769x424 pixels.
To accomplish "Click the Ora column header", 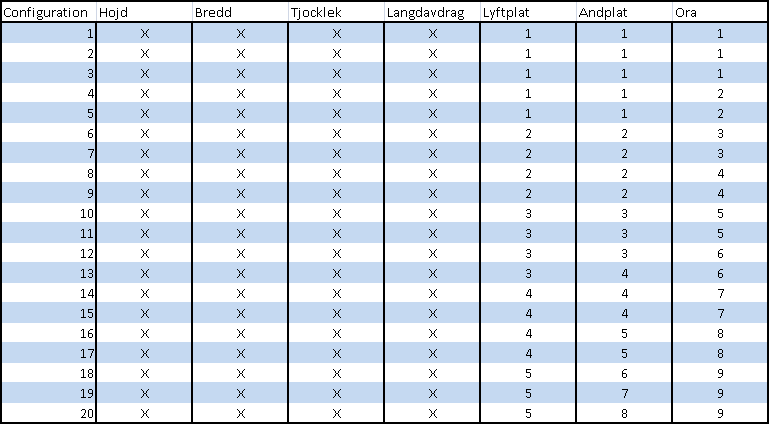I will tap(720, 12).
